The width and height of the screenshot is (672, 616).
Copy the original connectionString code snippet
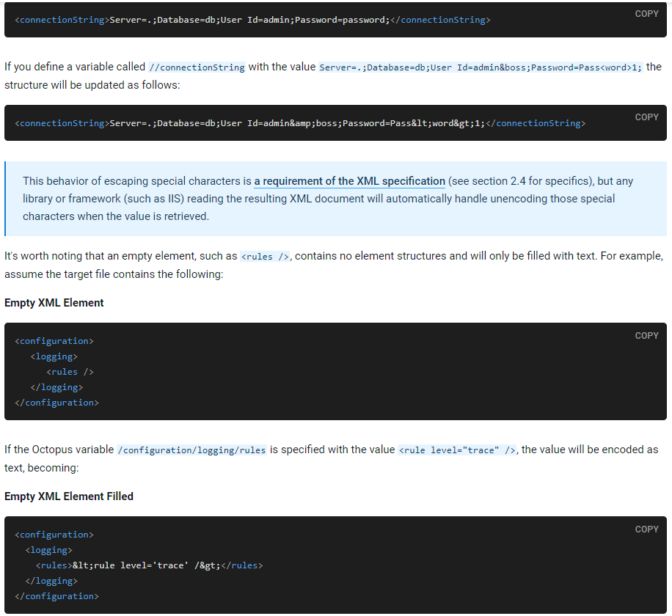646,14
